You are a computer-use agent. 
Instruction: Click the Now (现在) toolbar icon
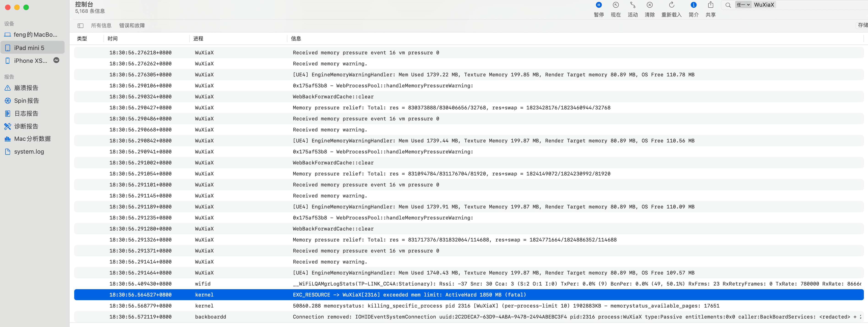[616, 5]
